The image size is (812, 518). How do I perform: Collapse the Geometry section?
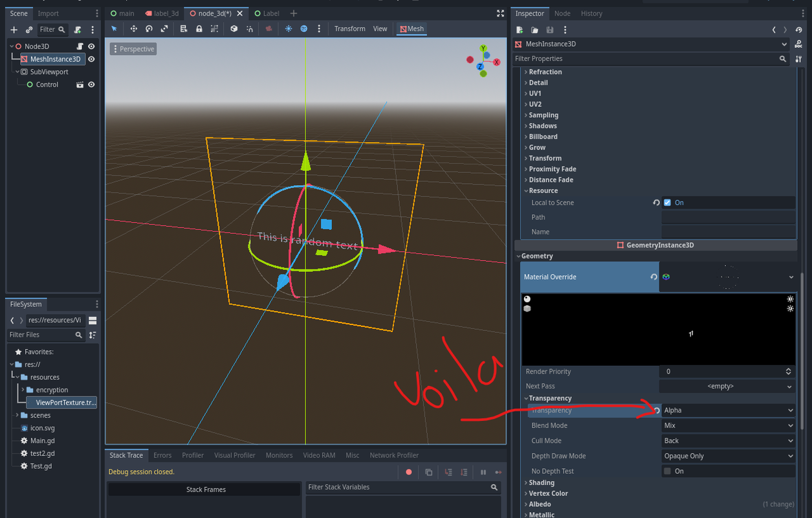pos(536,256)
